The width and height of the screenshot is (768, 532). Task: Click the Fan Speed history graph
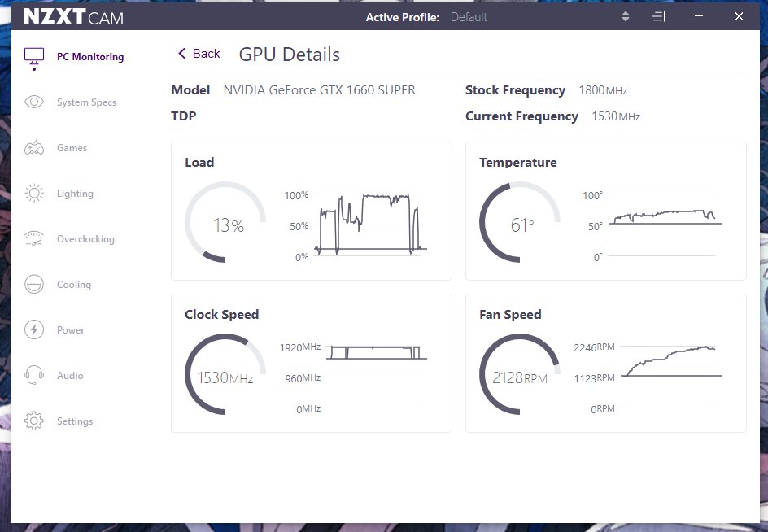pos(670,377)
